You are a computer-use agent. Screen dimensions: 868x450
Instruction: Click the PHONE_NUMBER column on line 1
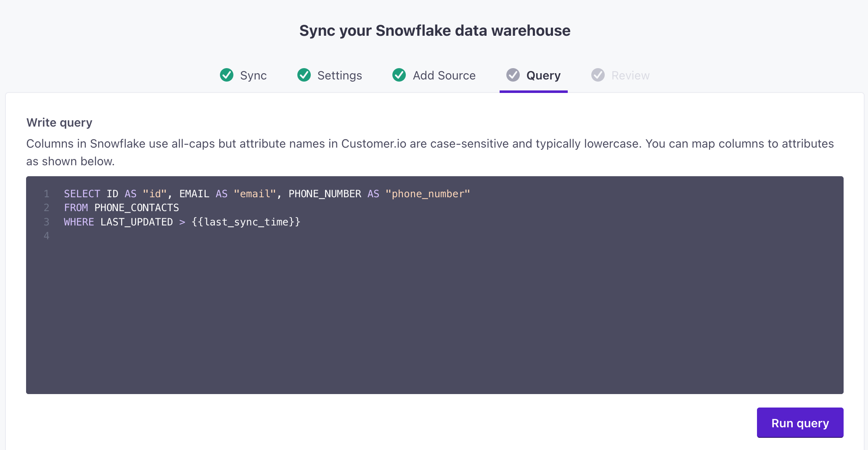[x=325, y=194]
